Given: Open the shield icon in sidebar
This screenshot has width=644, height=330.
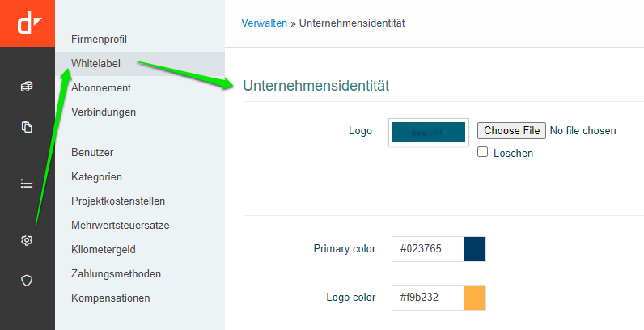Looking at the screenshot, I should pyautogui.click(x=27, y=281).
